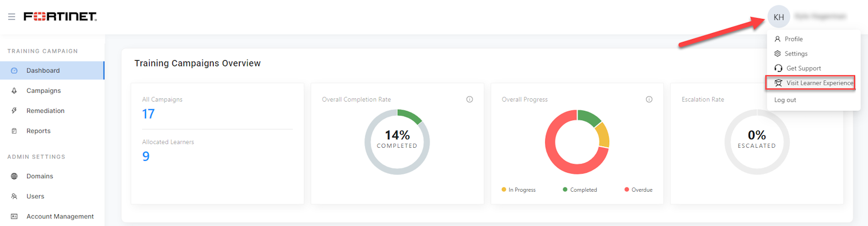
Task: Open Settings from the user menu
Action: (x=796, y=54)
